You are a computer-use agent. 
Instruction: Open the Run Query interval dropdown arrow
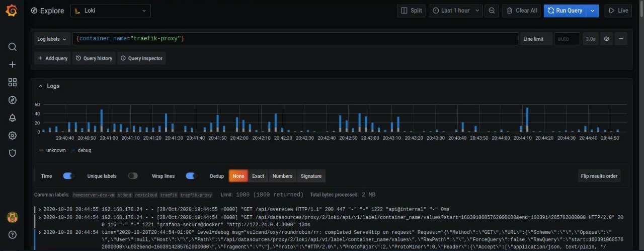click(x=593, y=11)
